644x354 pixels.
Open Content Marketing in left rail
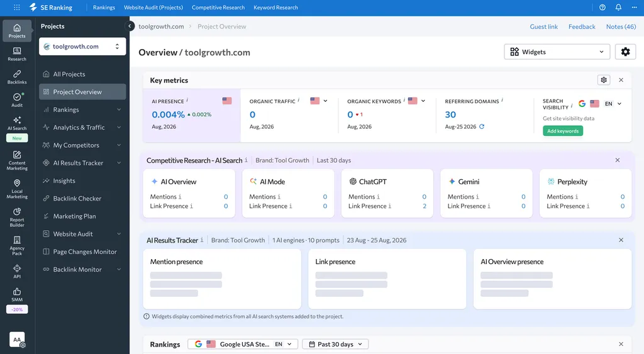point(17,160)
